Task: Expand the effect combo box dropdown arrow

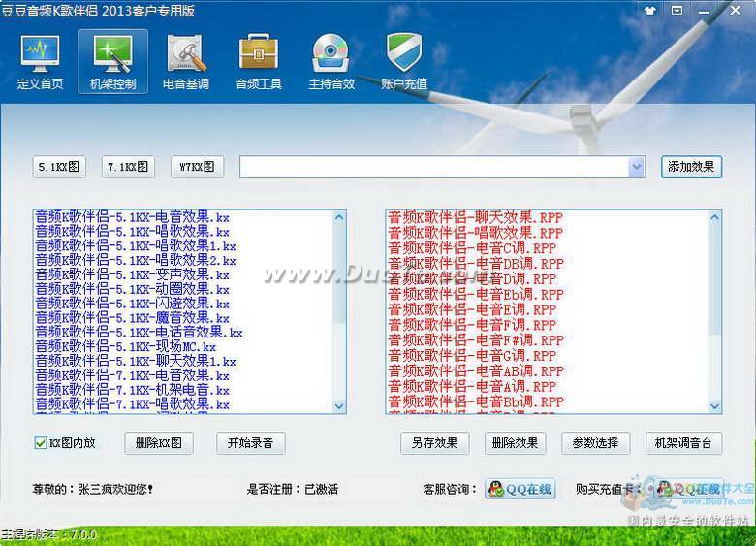Action: coord(637,167)
